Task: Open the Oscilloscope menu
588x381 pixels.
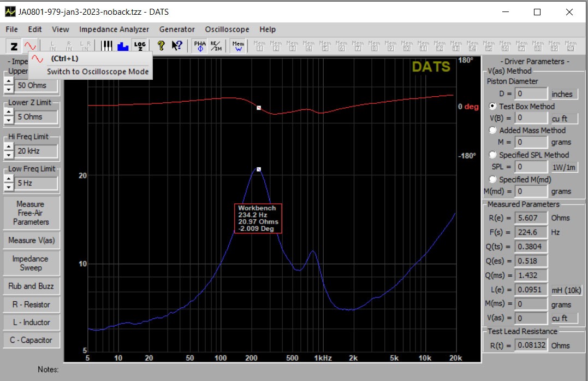Action: point(227,30)
